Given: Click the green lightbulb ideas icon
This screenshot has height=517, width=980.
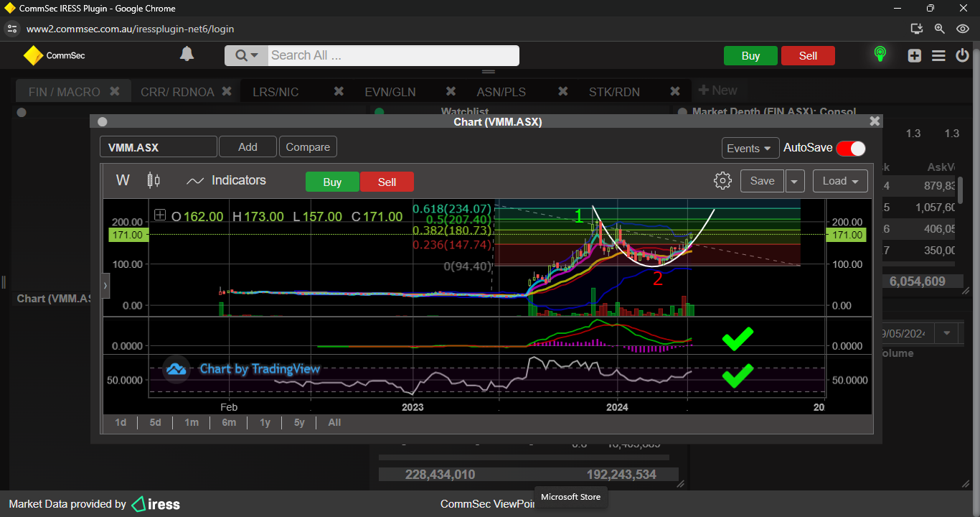Looking at the screenshot, I should click(880, 55).
